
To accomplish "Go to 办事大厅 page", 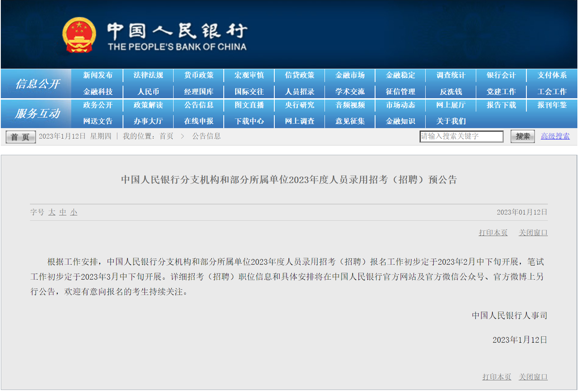I will point(148,121).
